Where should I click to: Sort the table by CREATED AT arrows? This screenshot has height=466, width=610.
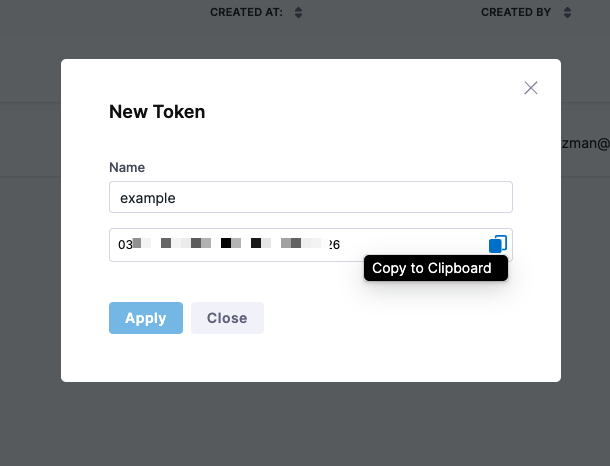[298, 12]
